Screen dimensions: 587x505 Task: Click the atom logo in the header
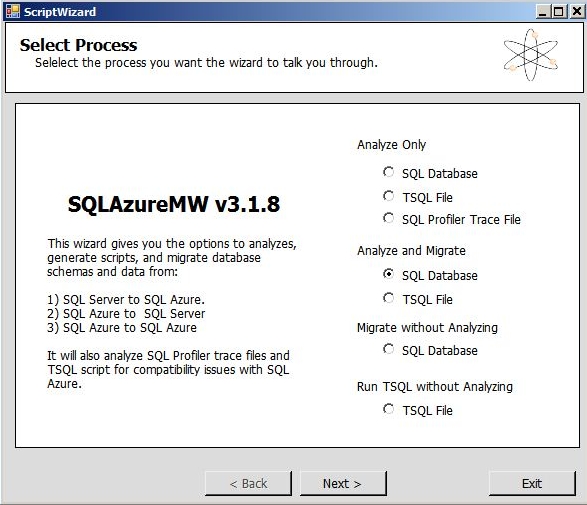click(x=531, y=55)
